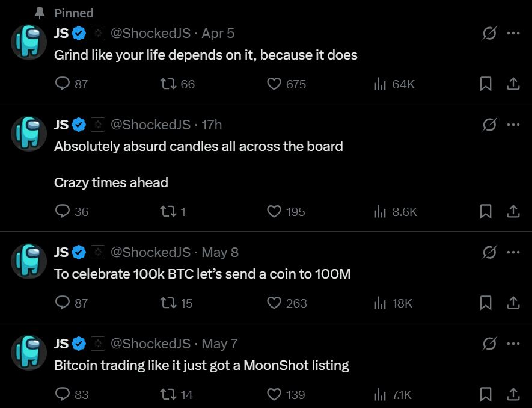Viewport: 532px width, 408px height.
Task: Click Grok icon on the May 7 tweet
Action: pos(489,344)
